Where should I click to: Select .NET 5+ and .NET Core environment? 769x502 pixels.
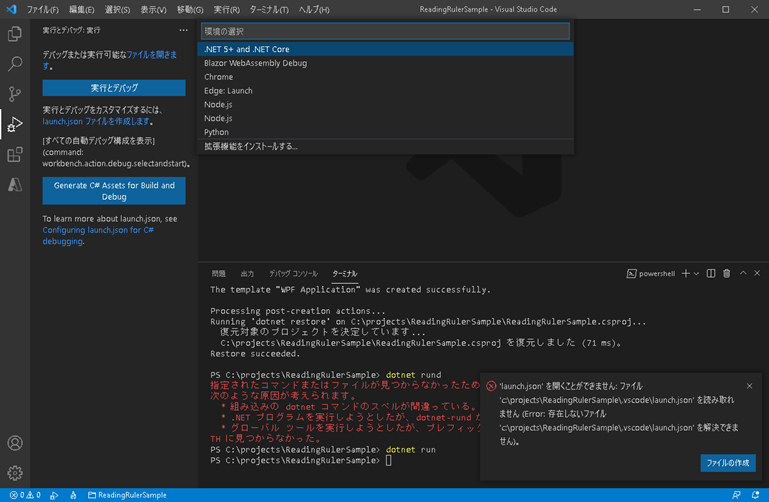click(385, 49)
